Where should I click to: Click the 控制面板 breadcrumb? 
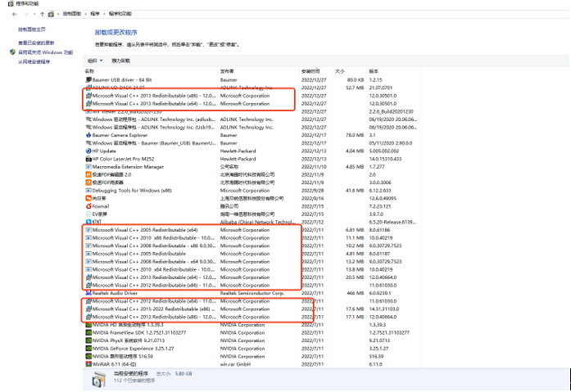(x=72, y=14)
